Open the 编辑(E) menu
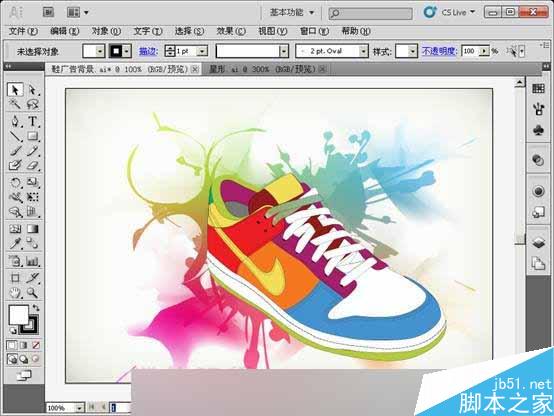The width and height of the screenshot is (554, 416). pyautogui.click(x=64, y=31)
